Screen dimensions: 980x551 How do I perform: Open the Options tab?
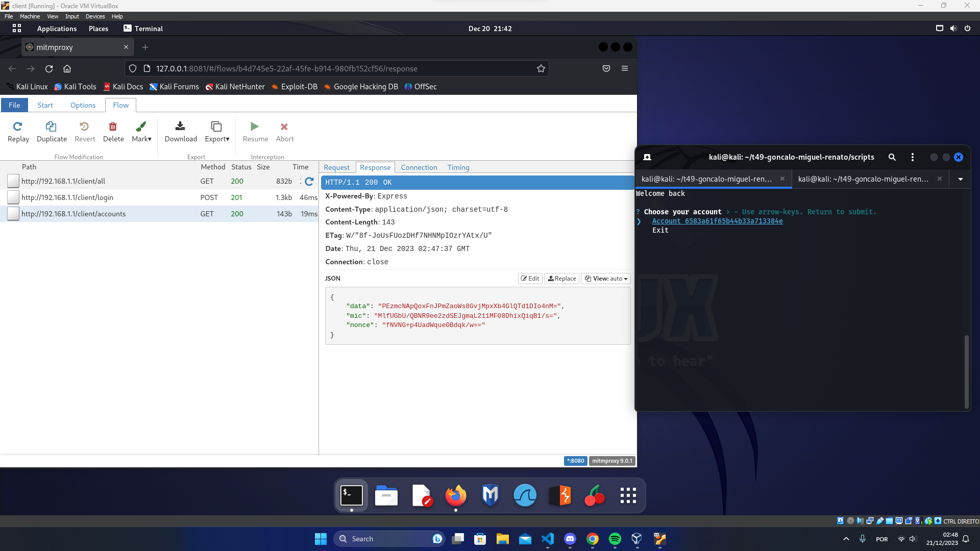83,105
